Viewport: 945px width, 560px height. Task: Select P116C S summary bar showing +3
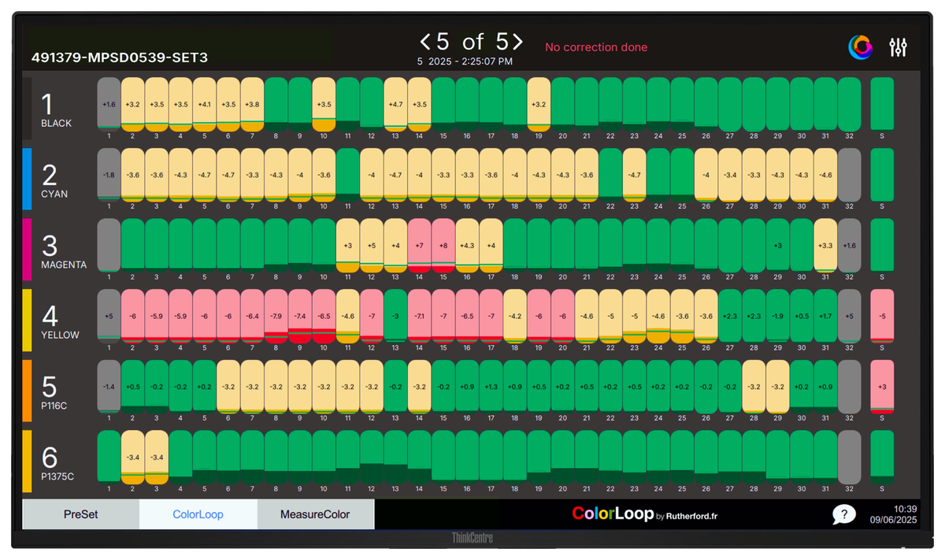pos(882,387)
